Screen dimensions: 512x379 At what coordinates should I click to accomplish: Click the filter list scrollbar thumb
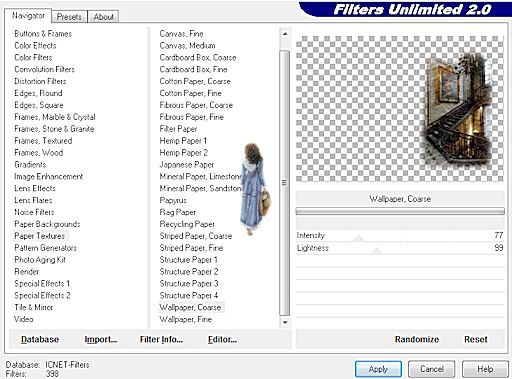pyautogui.click(x=285, y=183)
